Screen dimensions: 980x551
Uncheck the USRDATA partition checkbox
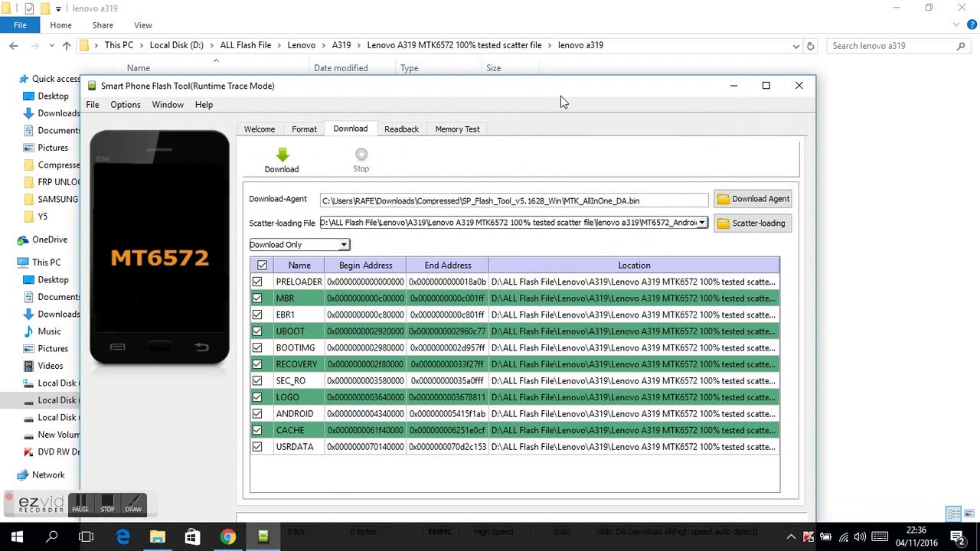coord(257,447)
